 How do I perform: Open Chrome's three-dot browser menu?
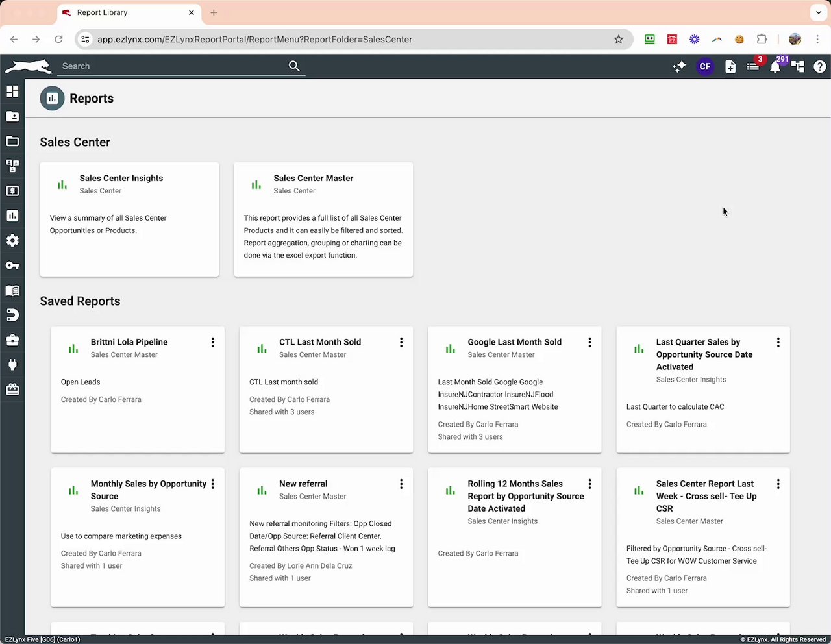(817, 39)
